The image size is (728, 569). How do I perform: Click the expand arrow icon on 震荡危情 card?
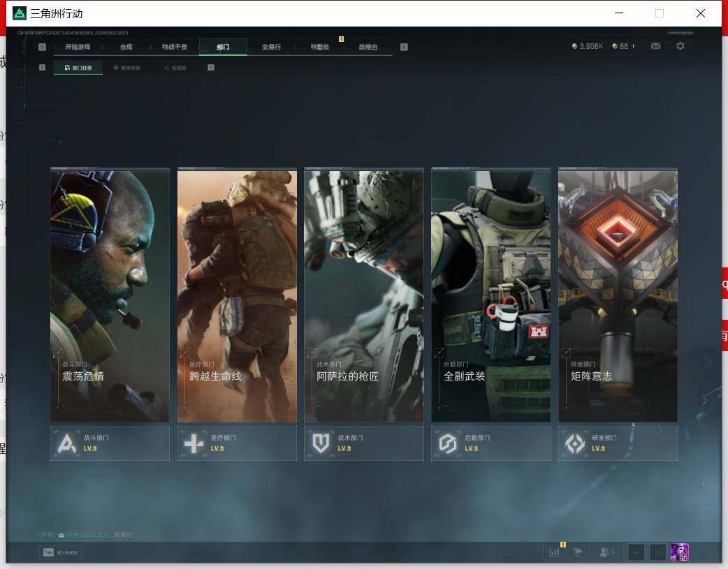pyautogui.click(x=58, y=353)
